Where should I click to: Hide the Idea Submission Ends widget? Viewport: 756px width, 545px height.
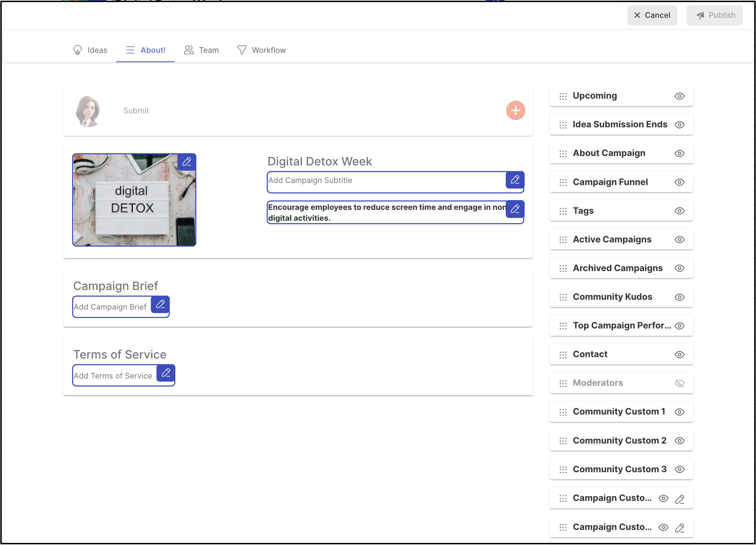coord(679,125)
